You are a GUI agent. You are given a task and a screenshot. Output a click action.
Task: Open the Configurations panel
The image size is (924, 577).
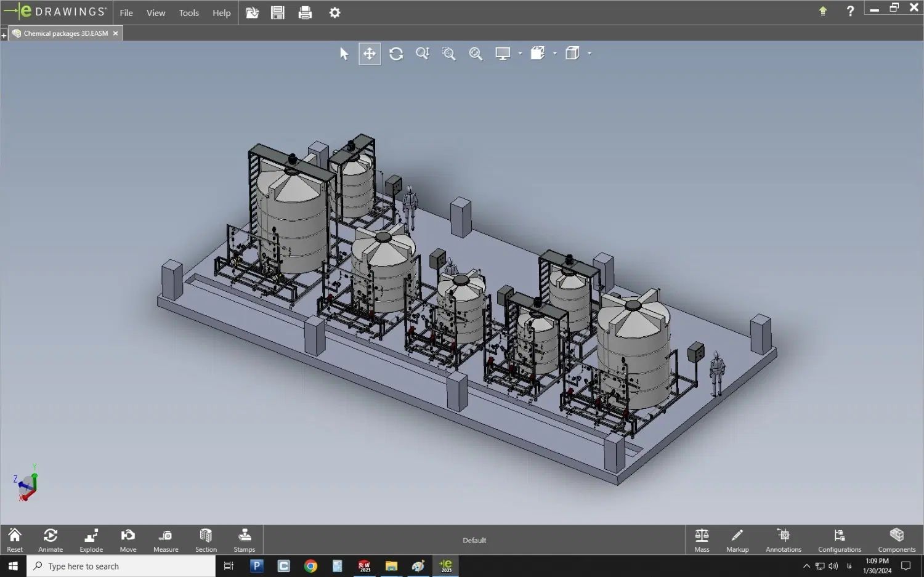pyautogui.click(x=840, y=540)
